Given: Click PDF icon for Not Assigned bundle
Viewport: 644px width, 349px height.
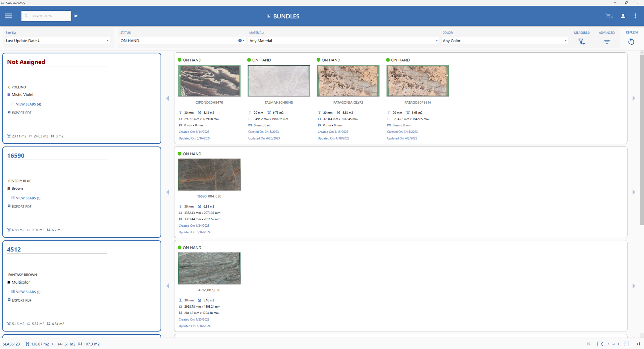Looking at the screenshot, I should 9,112.
